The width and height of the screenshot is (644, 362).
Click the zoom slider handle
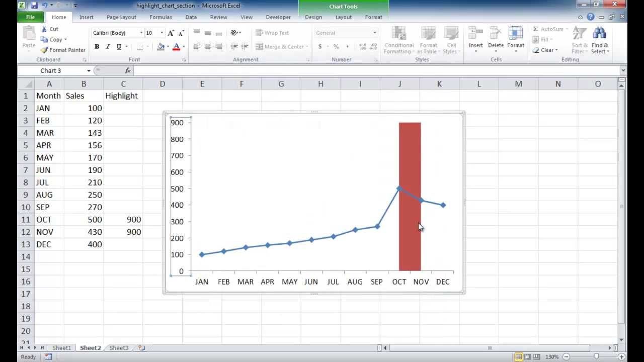point(597,356)
